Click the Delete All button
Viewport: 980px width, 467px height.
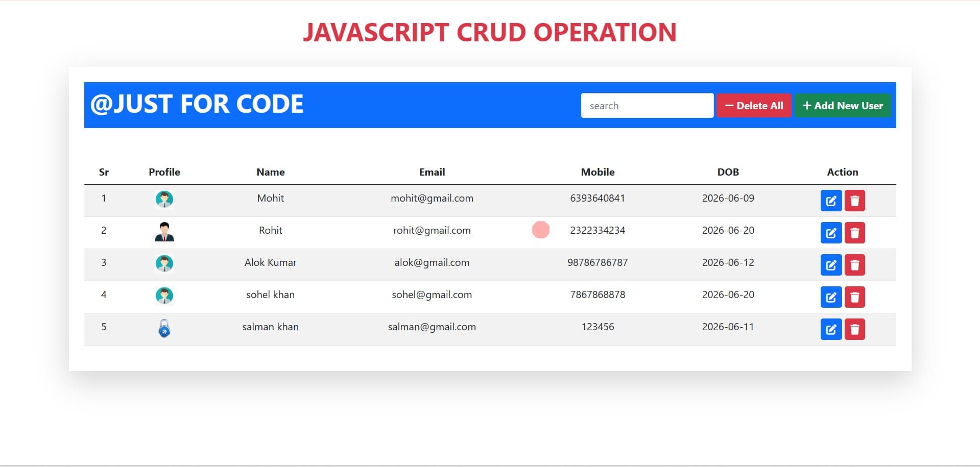(x=754, y=106)
